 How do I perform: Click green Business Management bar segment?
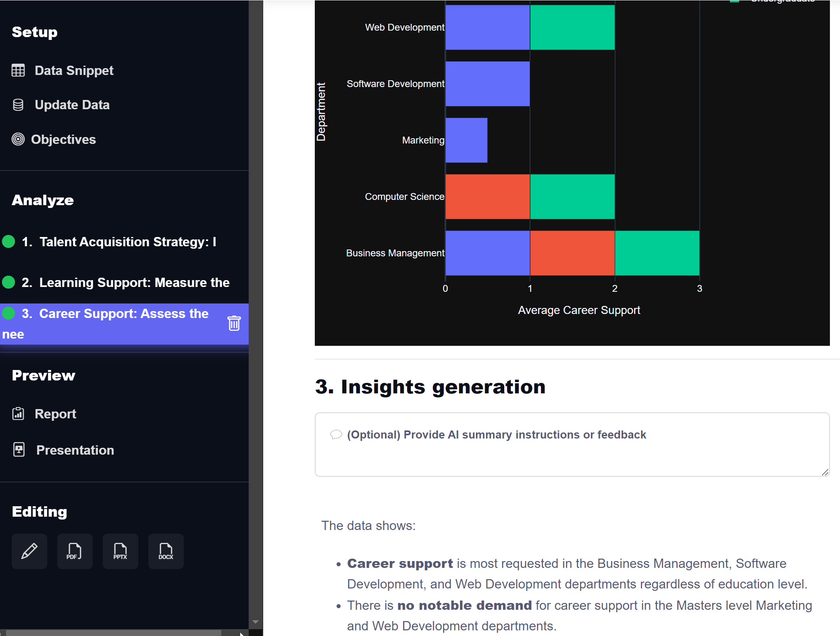click(657, 253)
